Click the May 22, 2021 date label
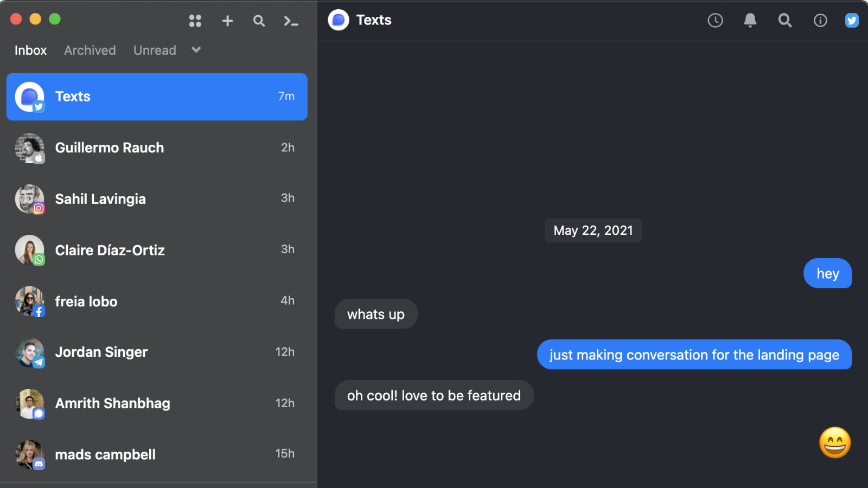The height and width of the screenshot is (488, 868). [593, 230]
